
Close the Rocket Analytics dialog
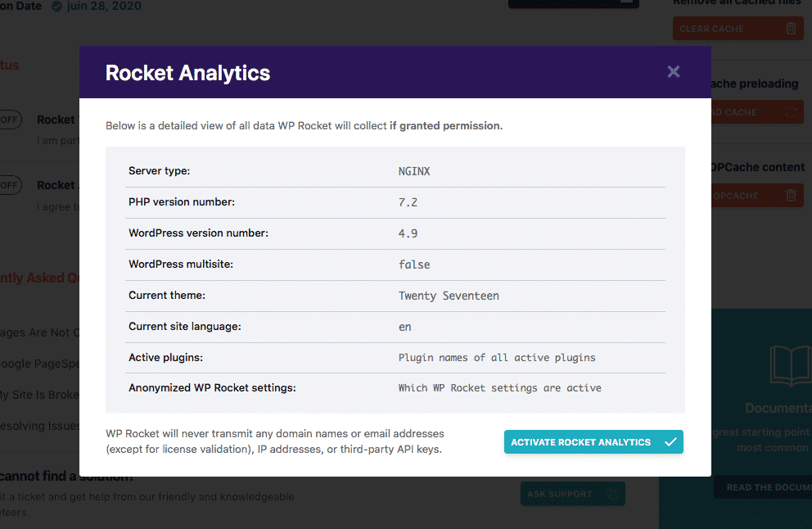[674, 71]
